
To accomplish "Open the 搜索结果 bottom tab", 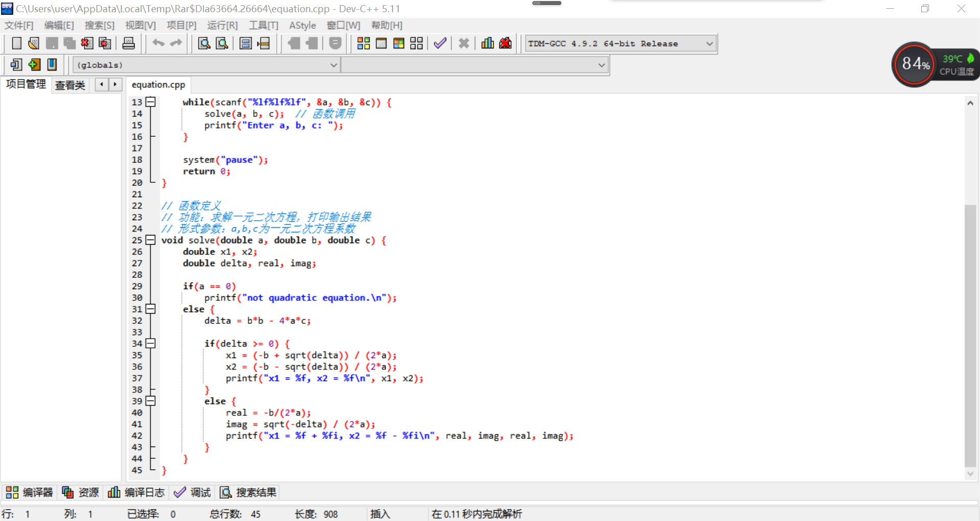I will (248, 492).
